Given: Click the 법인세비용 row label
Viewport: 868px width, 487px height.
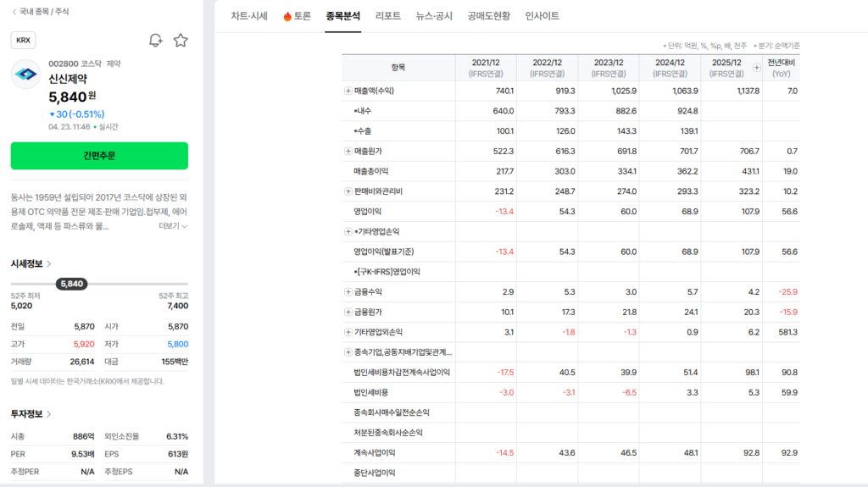Looking at the screenshot, I should coord(371,392).
